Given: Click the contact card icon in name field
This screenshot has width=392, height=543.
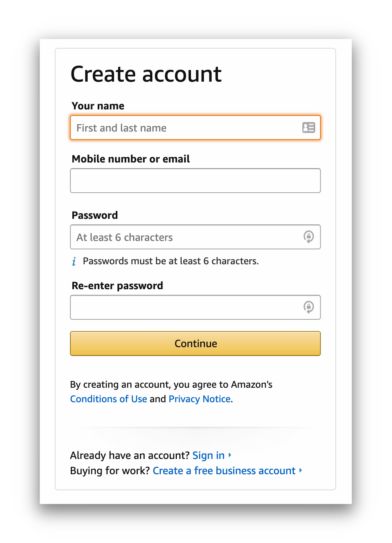Looking at the screenshot, I should coord(308,128).
